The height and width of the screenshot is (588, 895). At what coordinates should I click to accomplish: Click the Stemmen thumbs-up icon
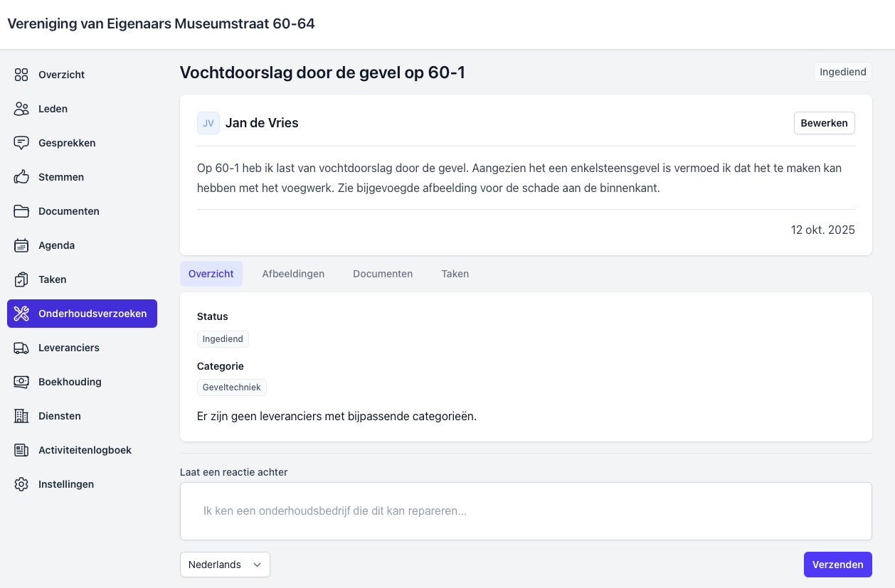[x=21, y=177]
